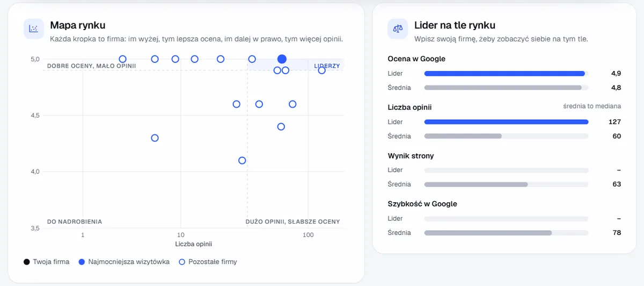Image resolution: width=644 pixels, height=286 pixels.
Task: Select the company dot at rating 4,1
Action: point(242,161)
